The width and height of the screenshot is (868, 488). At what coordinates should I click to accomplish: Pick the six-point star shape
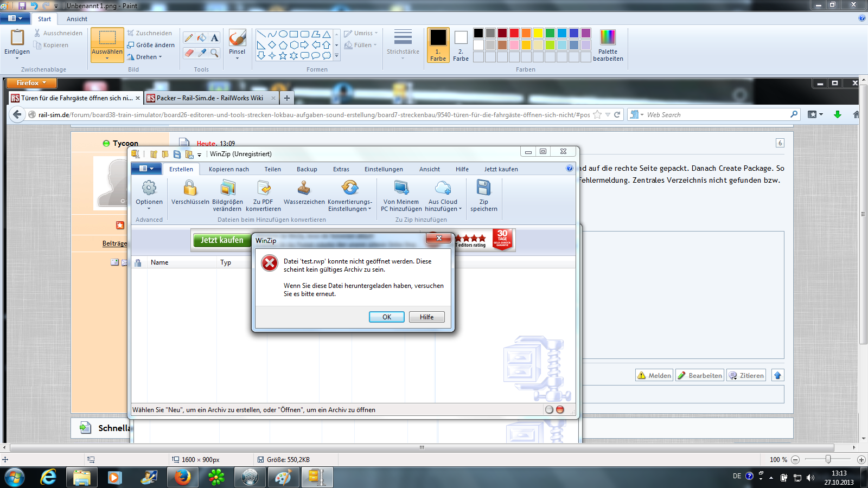(293, 56)
